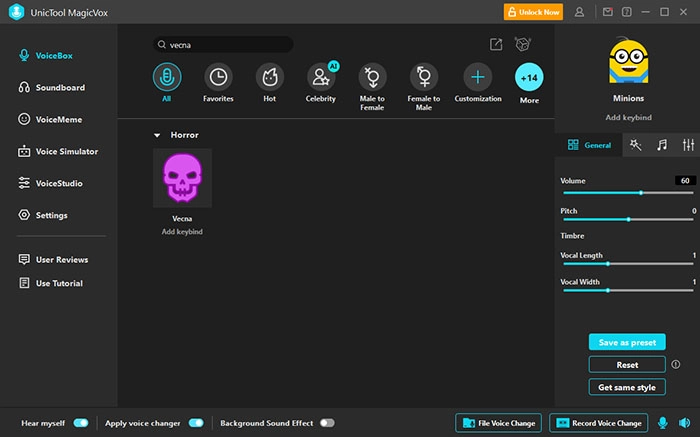Click the Male to Female filter icon
700x437 pixels.
point(373,77)
